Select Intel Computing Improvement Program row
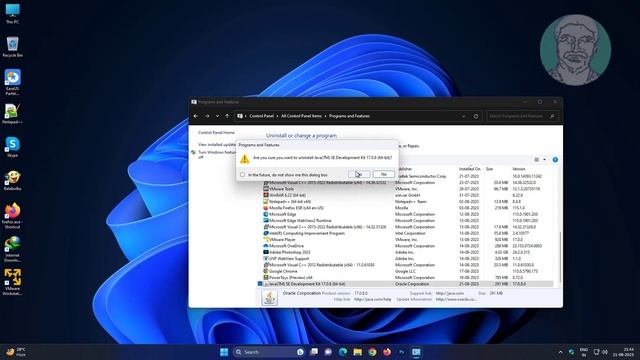The image size is (640, 360). [x=408, y=233]
